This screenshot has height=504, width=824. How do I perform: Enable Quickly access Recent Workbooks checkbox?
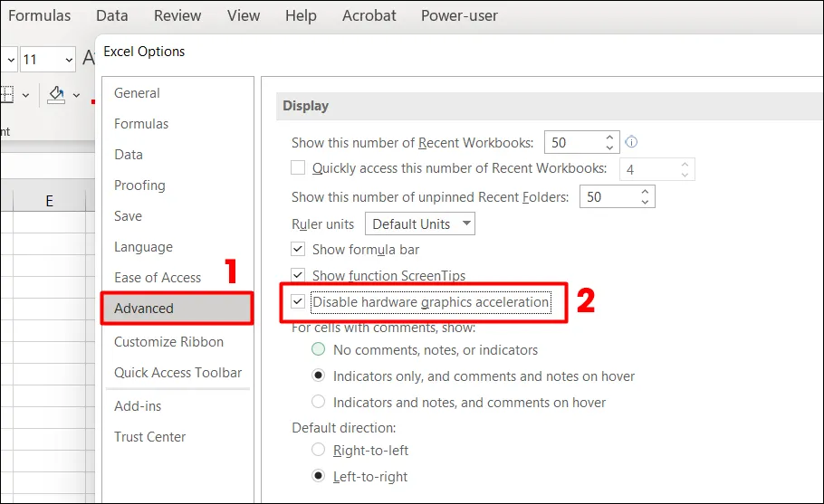298,167
